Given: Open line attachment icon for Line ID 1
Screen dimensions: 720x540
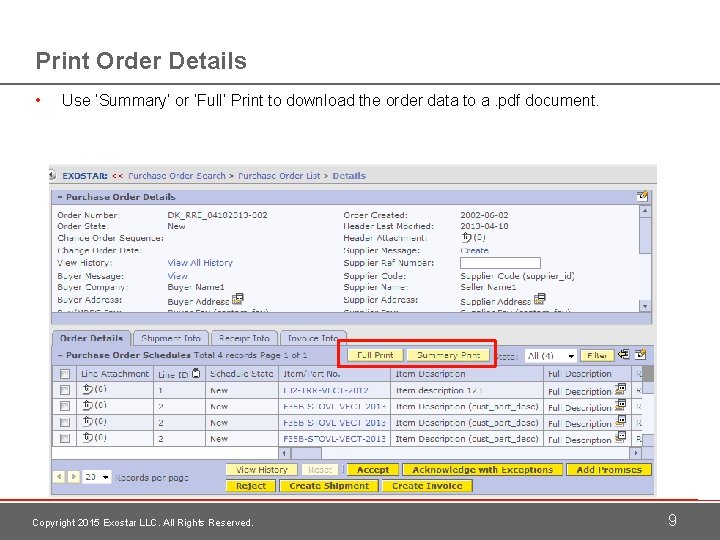Looking at the screenshot, I should coord(88,389).
